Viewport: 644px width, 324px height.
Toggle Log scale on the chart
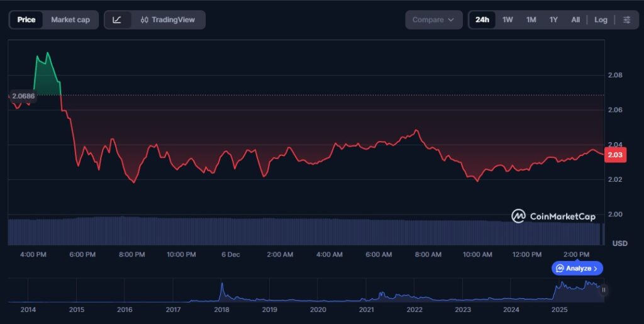point(601,20)
